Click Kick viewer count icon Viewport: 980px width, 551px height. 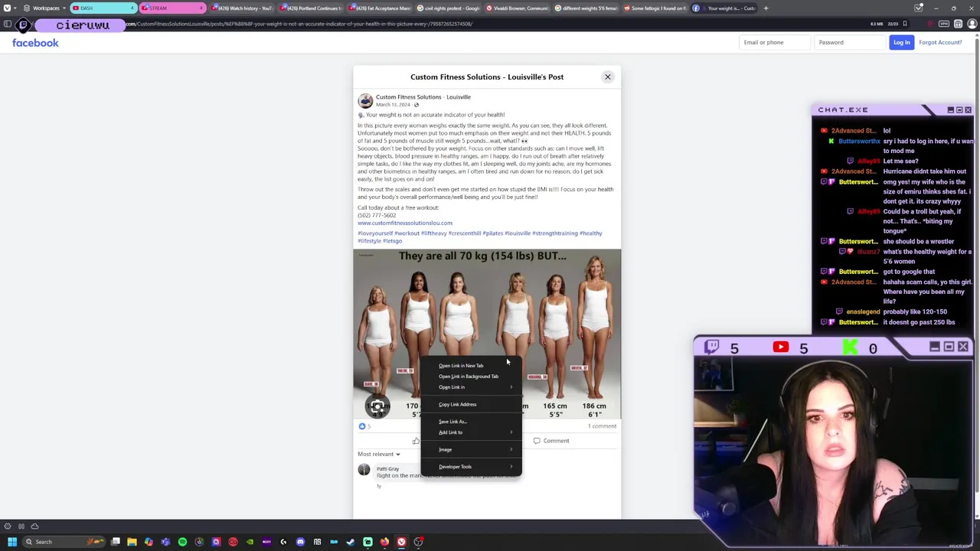point(850,347)
